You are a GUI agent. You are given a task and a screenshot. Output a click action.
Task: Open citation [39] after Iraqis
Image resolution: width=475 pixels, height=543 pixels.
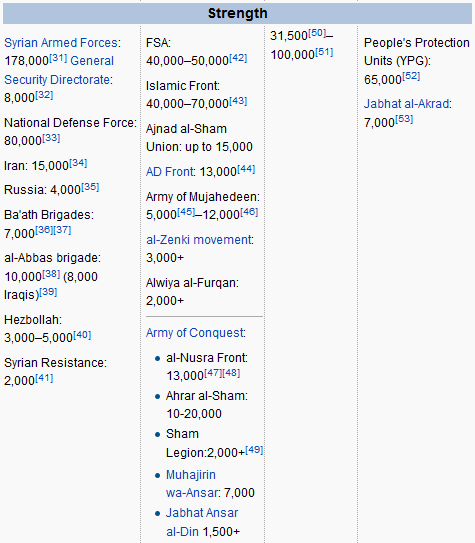click(48, 292)
